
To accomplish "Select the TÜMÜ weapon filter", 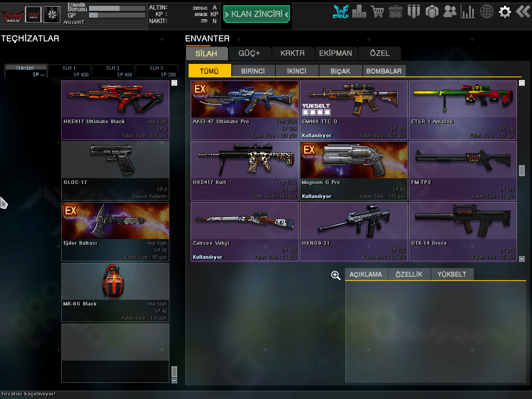I will coord(209,71).
